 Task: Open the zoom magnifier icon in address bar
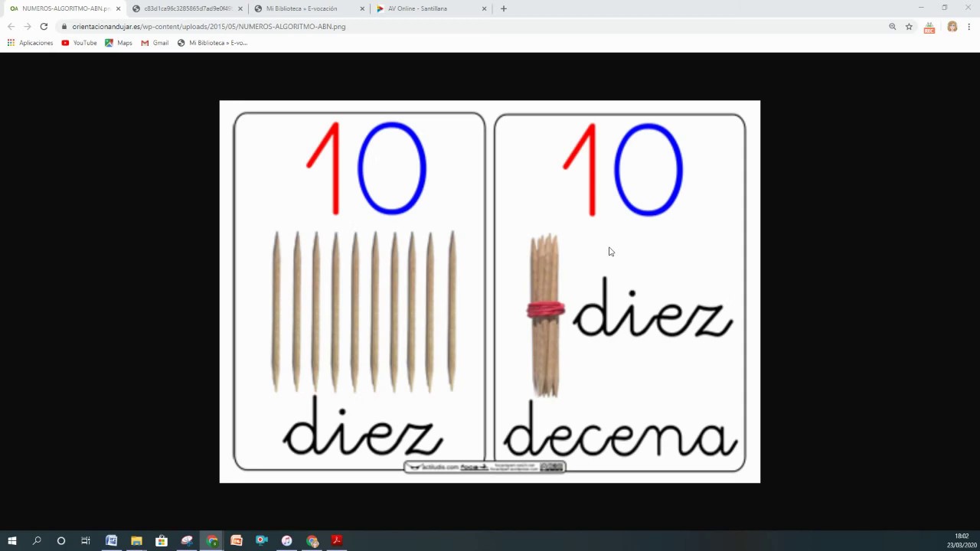(x=892, y=26)
